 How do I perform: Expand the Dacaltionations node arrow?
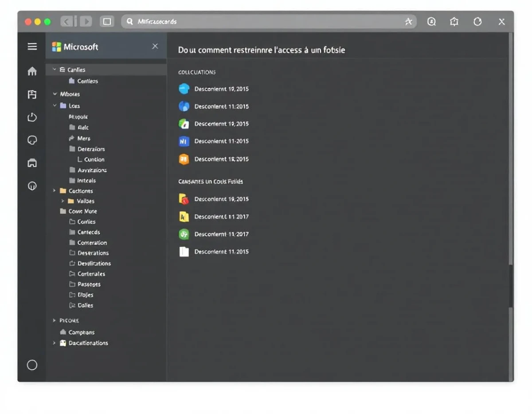point(55,343)
